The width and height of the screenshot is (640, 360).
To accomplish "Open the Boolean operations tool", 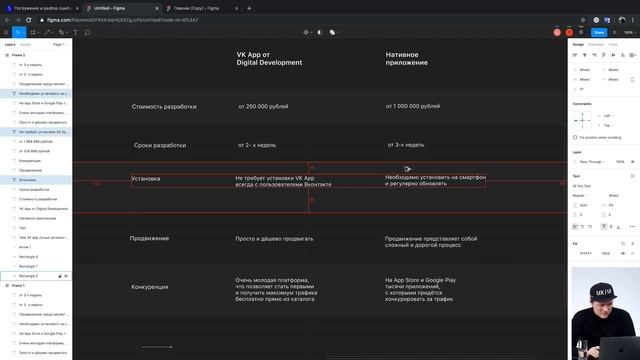I will (x=333, y=32).
